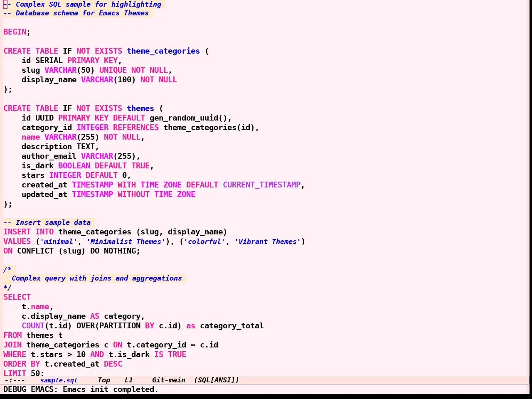532x399 pixels.
Task: Click the 'PRIMARY KEY DEFAULT' keywords on UUID line
Action: point(101,118)
